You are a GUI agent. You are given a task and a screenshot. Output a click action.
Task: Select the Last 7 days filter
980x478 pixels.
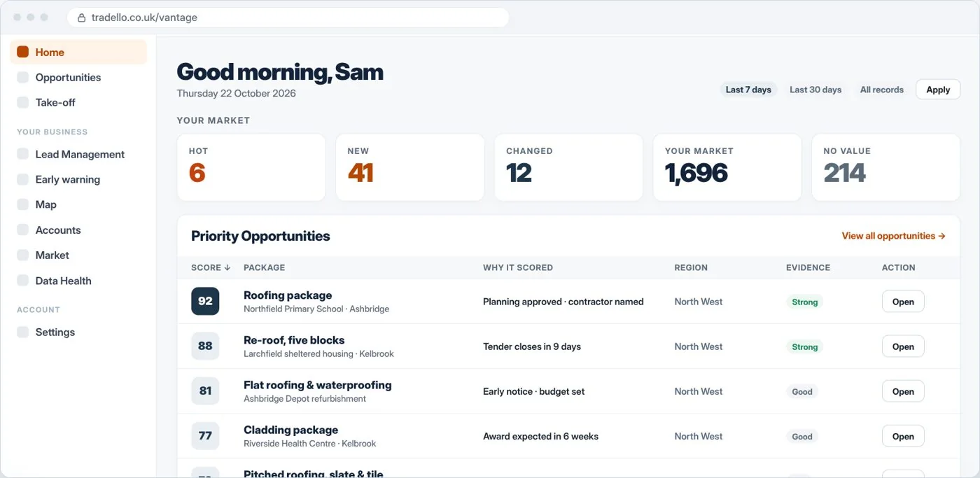(x=748, y=90)
